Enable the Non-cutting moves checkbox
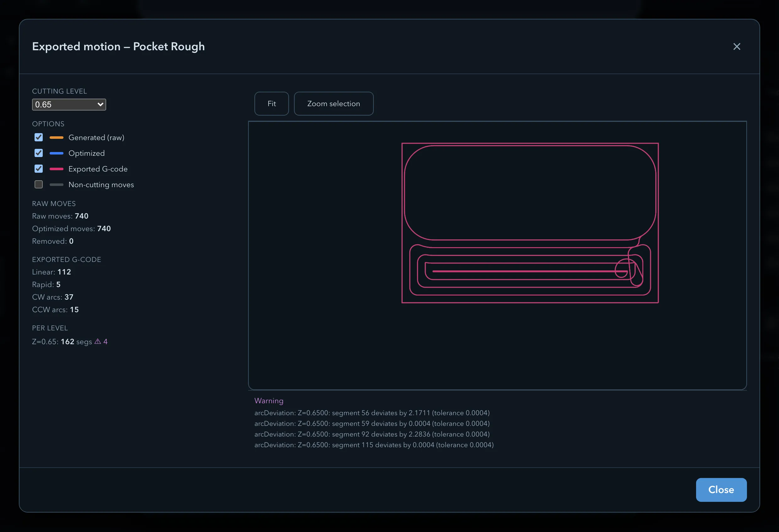Viewport: 779px width, 532px height. (x=39, y=185)
